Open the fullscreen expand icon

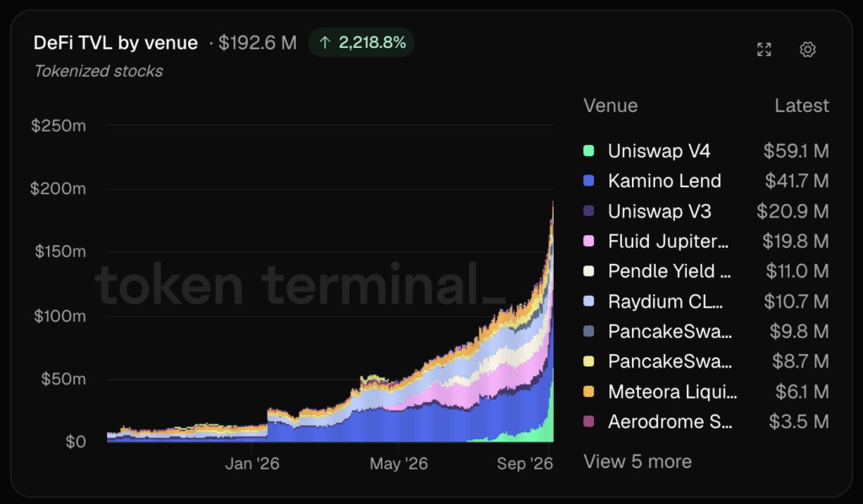click(x=764, y=50)
